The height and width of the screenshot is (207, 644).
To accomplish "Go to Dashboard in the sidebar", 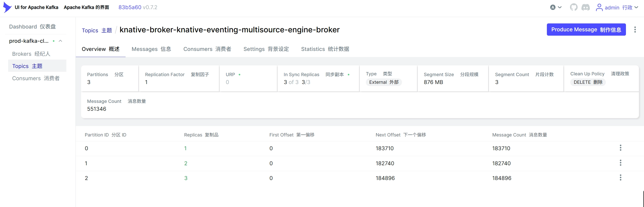I will pyautogui.click(x=33, y=26).
